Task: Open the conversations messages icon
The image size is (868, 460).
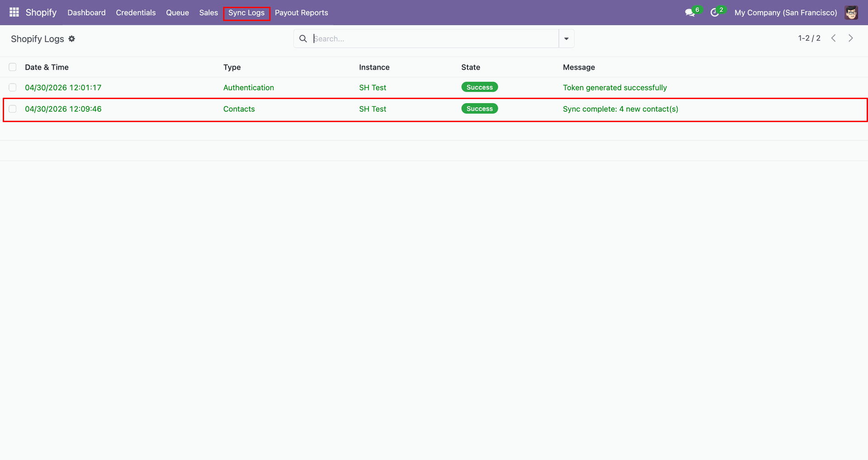Action: pyautogui.click(x=690, y=13)
